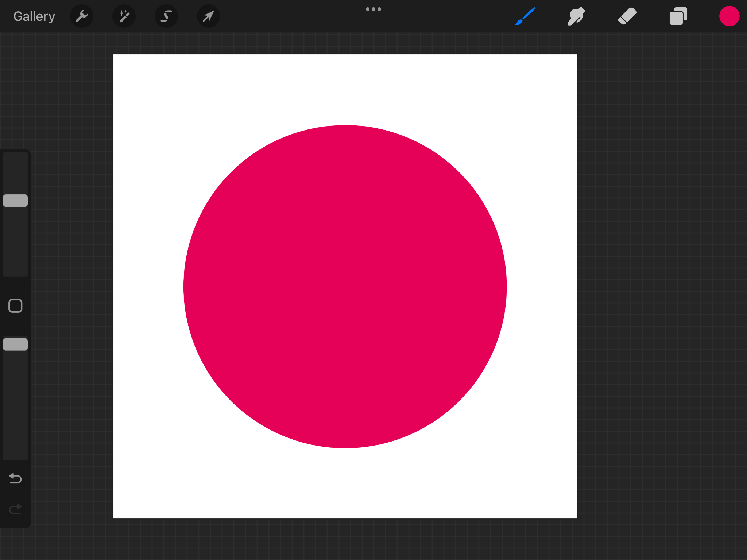The width and height of the screenshot is (747, 560).
Task: Activate the Selection tool
Action: [166, 16]
